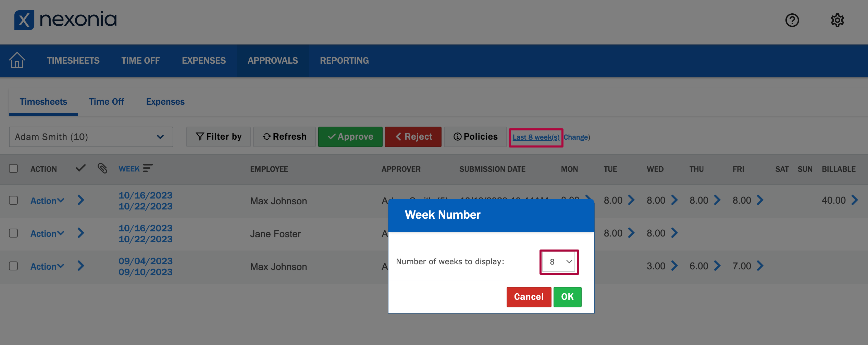The height and width of the screenshot is (345, 868).
Task: Open settings gear icon
Action: click(837, 20)
